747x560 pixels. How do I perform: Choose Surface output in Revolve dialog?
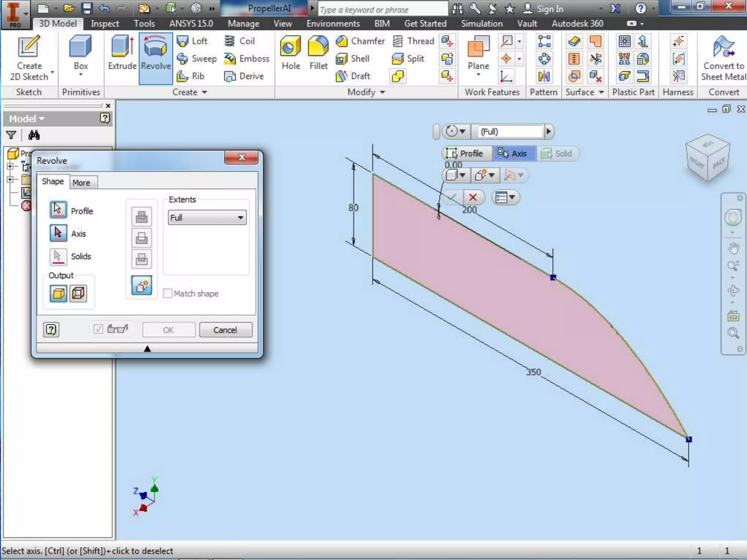[78, 293]
